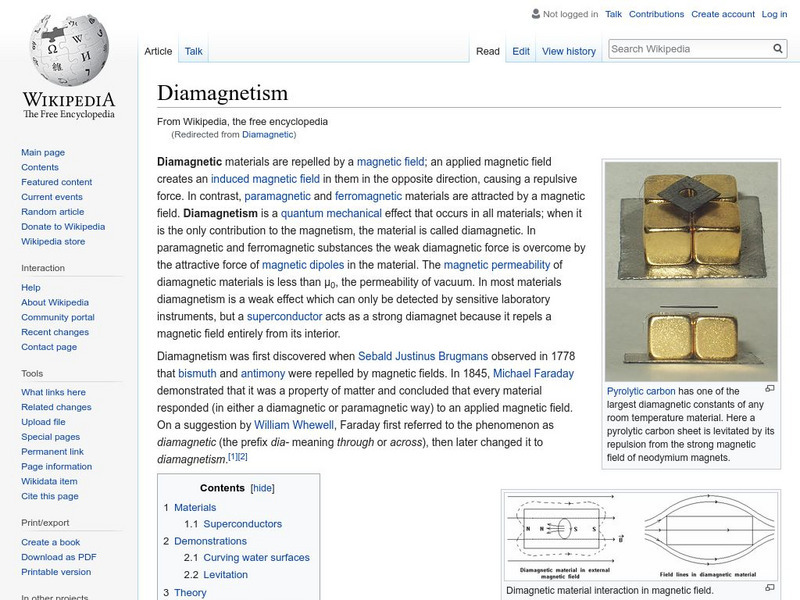Viewport: 800px width, 600px height.
Task: Click Donate to Wikipedia
Action: pyautogui.click(x=63, y=226)
